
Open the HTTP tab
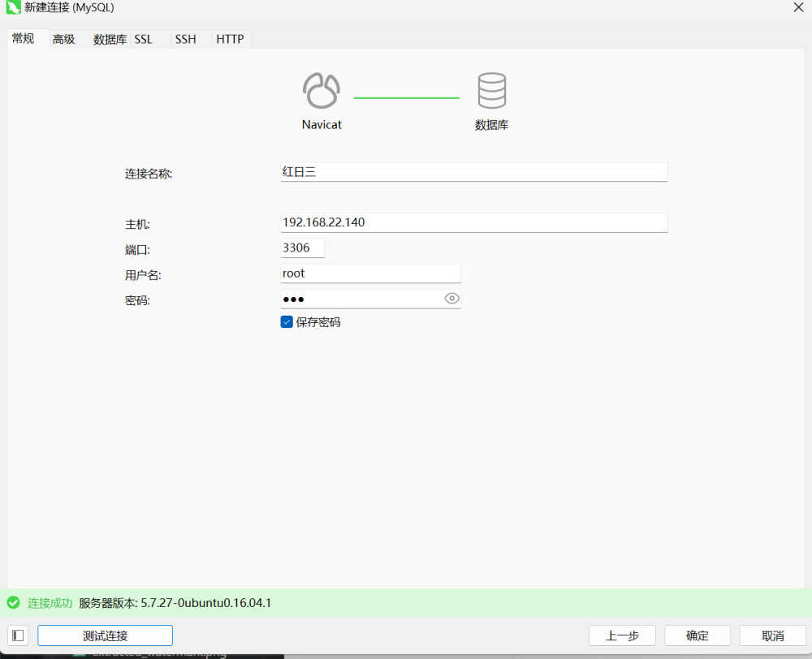point(230,39)
